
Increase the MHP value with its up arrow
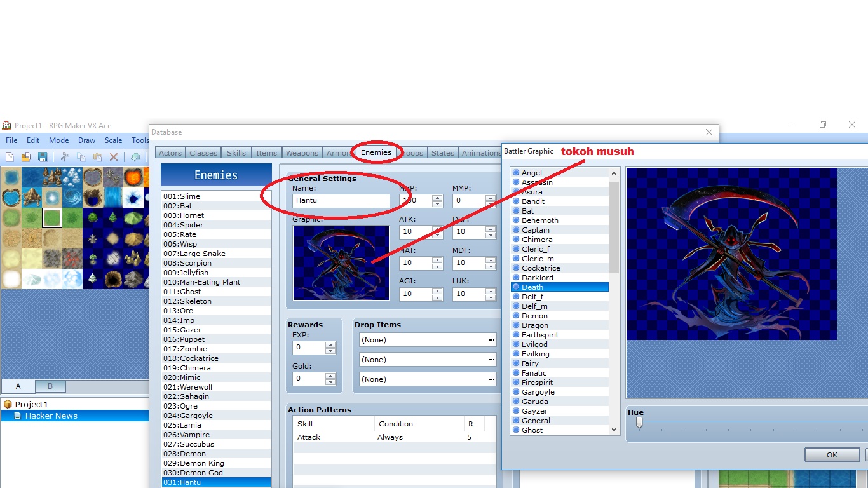(x=437, y=197)
